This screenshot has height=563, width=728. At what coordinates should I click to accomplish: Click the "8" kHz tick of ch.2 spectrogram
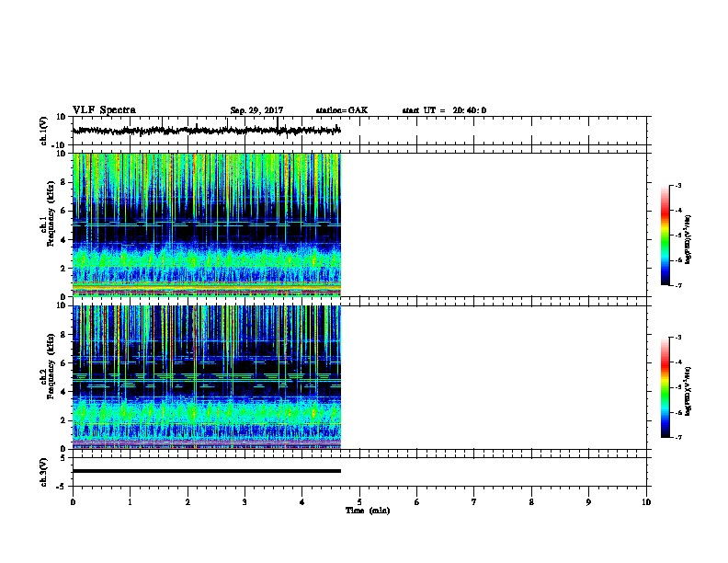[x=63, y=335]
